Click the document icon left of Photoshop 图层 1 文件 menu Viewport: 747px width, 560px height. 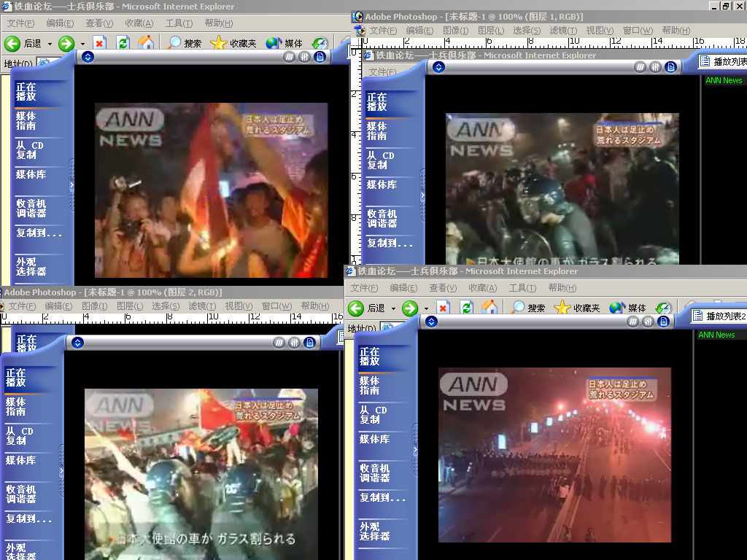(x=360, y=31)
